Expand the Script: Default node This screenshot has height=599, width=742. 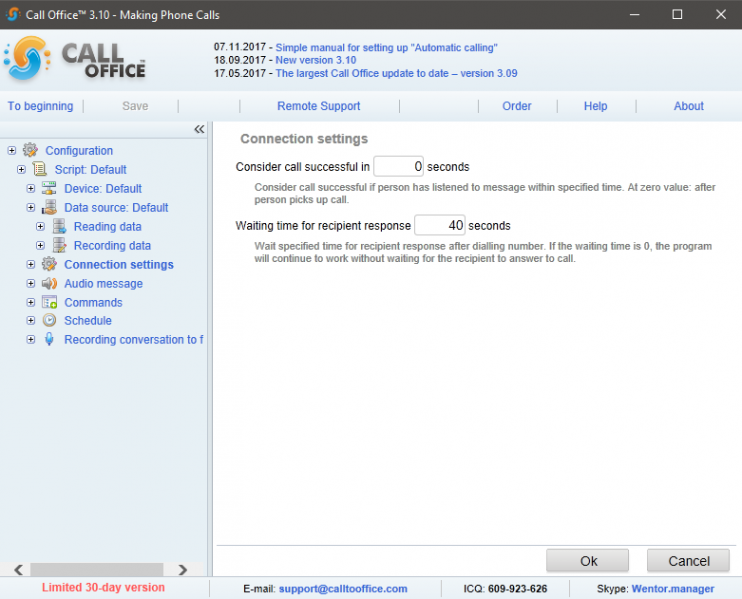(x=21, y=169)
